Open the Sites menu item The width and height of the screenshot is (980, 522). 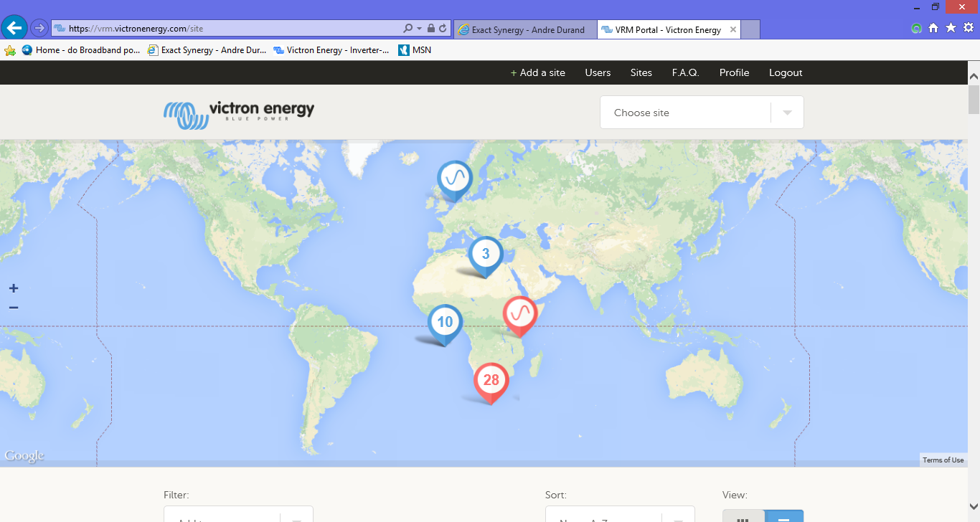pos(641,72)
